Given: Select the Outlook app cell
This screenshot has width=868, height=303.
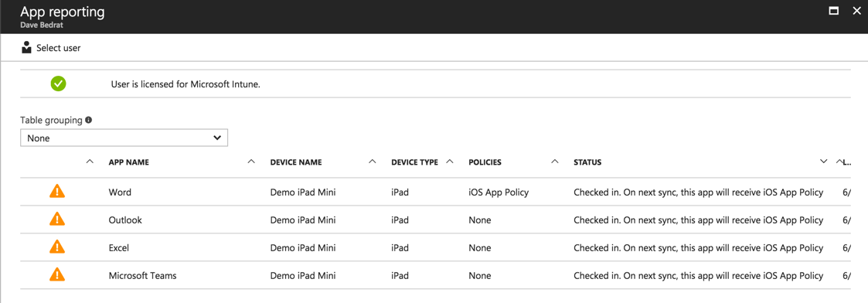Looking at the screenshot, I should click(x=125, y=220).
